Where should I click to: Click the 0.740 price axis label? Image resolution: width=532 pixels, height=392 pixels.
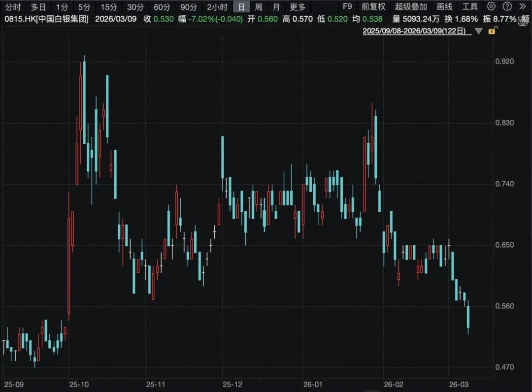[504, 184]
